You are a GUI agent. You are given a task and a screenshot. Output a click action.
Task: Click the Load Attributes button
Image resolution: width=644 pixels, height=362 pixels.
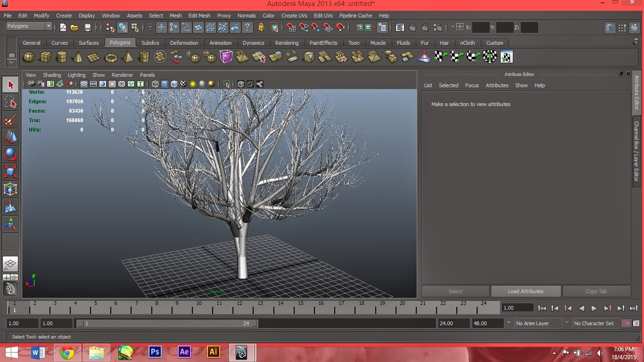coord(526,291)
